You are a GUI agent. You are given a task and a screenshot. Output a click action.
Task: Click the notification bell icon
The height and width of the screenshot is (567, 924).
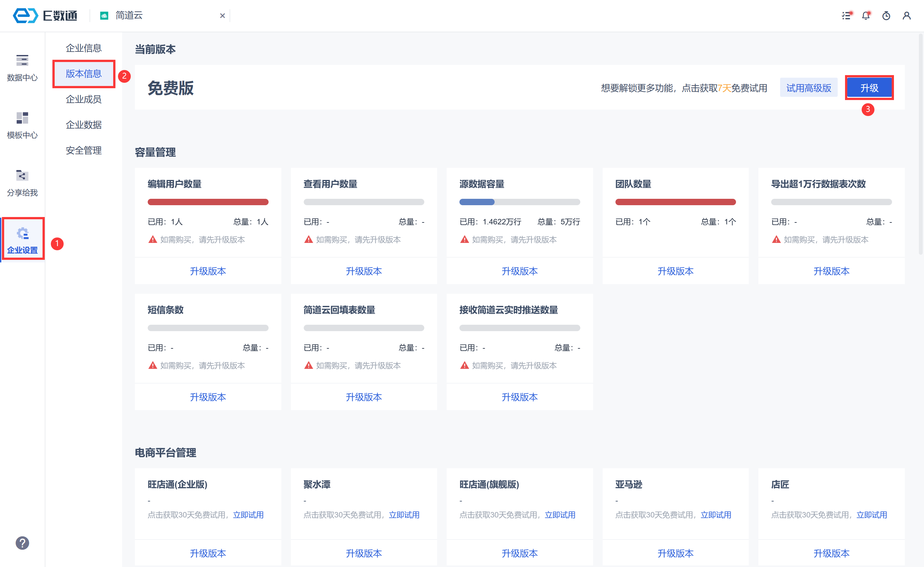[866, 16]
